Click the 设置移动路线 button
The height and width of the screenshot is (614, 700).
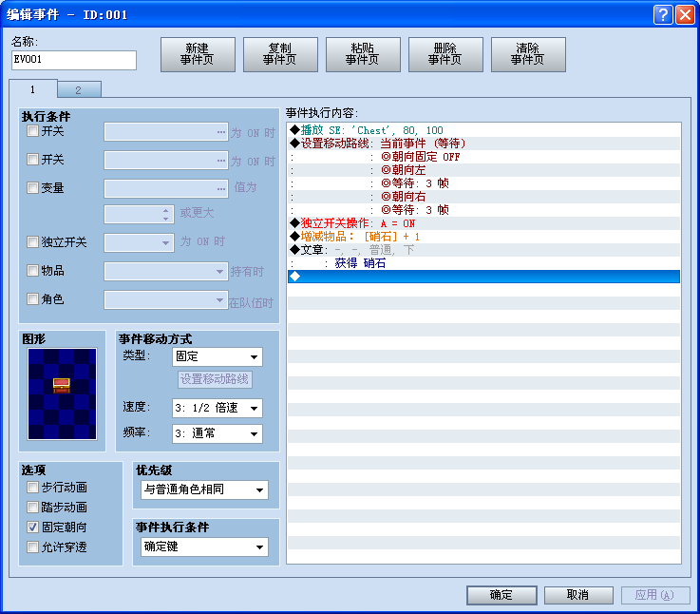(215, 379)
